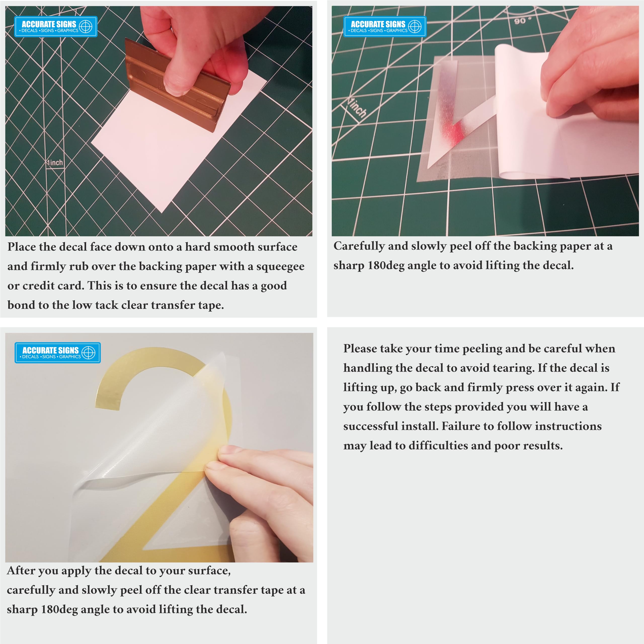Click the Accurate Signs logo in backing paper photo
644x644 pixels.
pos(385,26)
